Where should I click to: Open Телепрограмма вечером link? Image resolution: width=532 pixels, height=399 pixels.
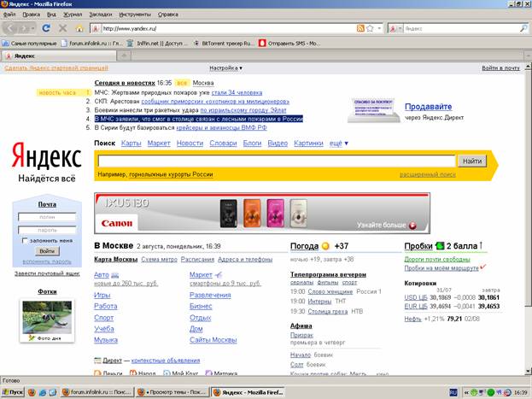tap(328, 274)
